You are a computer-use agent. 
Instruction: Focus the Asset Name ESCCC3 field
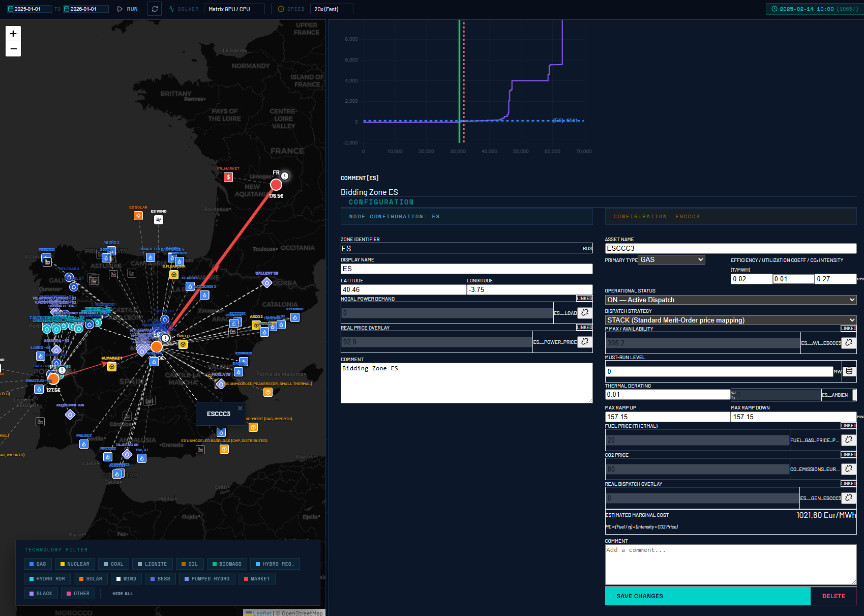[731, 248]
